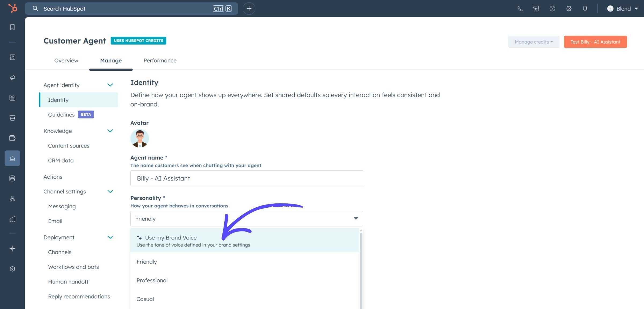
Task: Click the Breeze sparkle icon in the sidebar
Action: click(x=12, y=249)
